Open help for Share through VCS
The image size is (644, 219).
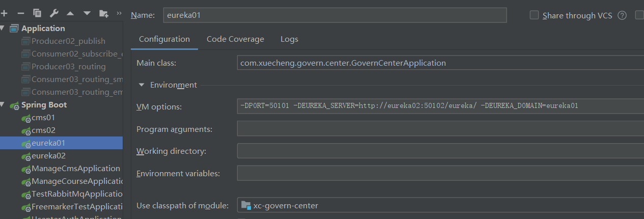coord(622,15)
